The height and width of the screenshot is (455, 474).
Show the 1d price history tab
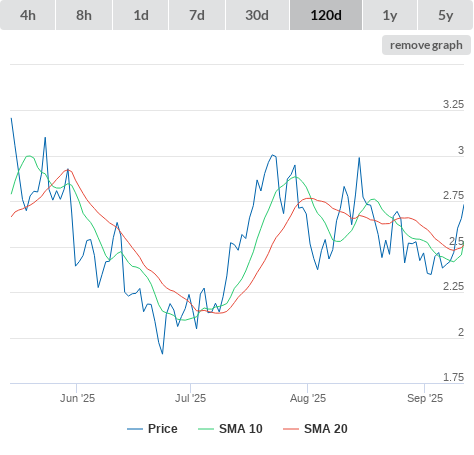point(141,15)
